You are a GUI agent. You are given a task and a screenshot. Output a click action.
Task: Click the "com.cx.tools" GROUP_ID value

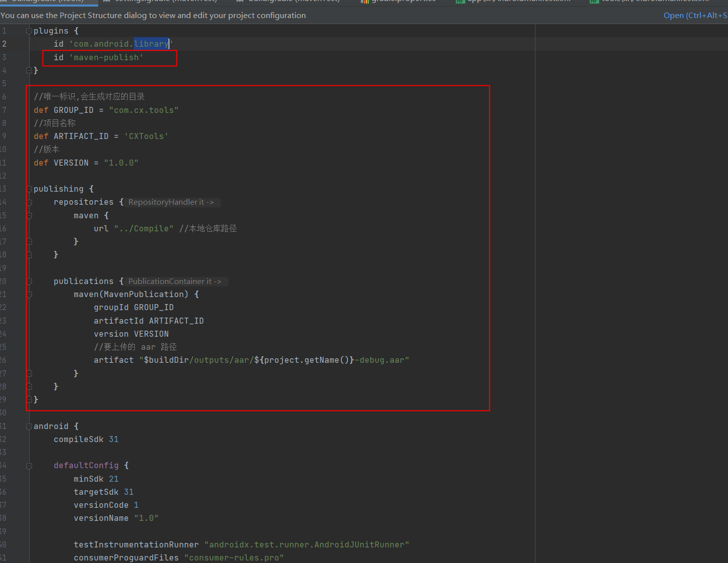pyautogui.click(x=144, y=110)
